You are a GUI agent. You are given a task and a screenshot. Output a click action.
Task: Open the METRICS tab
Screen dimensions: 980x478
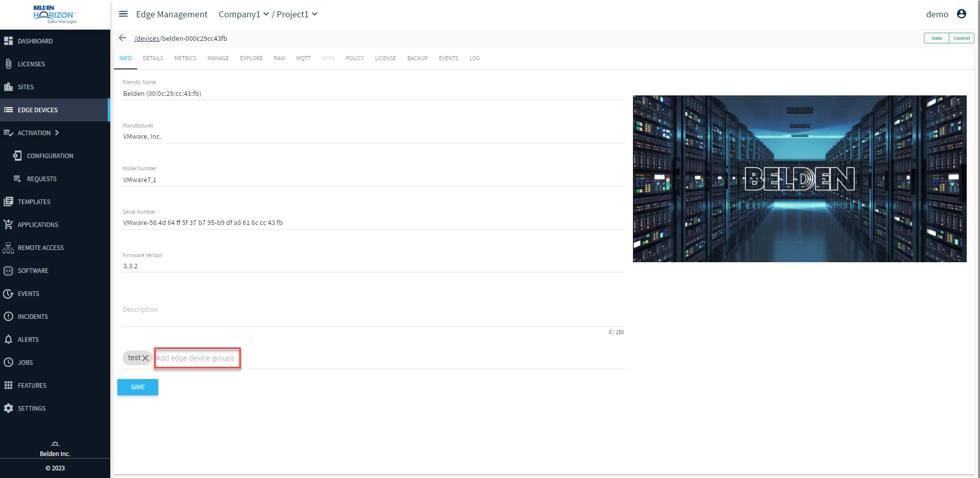pyautogui.click(x=185, y=58)
